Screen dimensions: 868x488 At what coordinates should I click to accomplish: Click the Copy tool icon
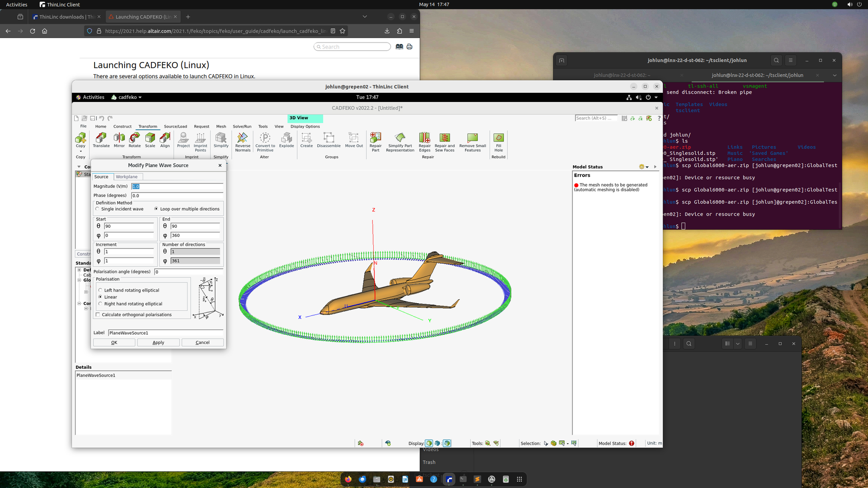coord(81,138)
